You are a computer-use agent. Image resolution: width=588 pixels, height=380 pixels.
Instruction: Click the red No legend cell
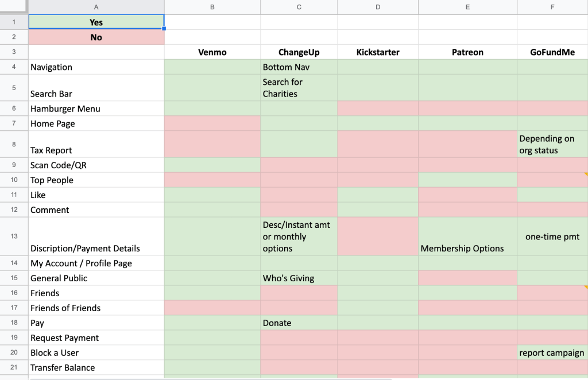pos(96,37)
